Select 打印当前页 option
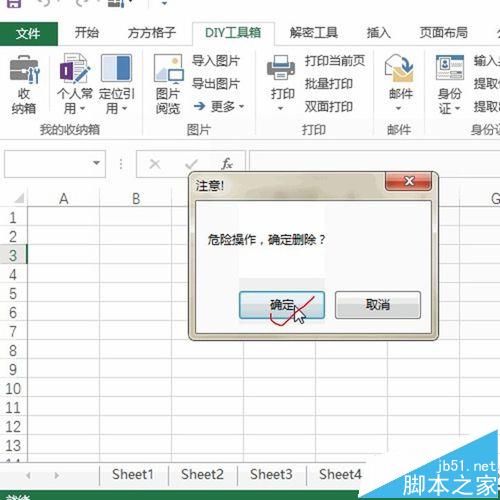This screenshot has width=500, height=500. coord(335,61)
